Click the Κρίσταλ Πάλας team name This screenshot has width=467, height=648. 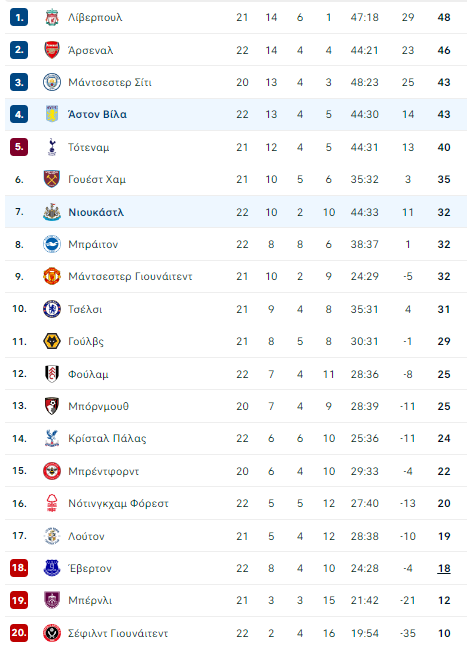(107, 438)
